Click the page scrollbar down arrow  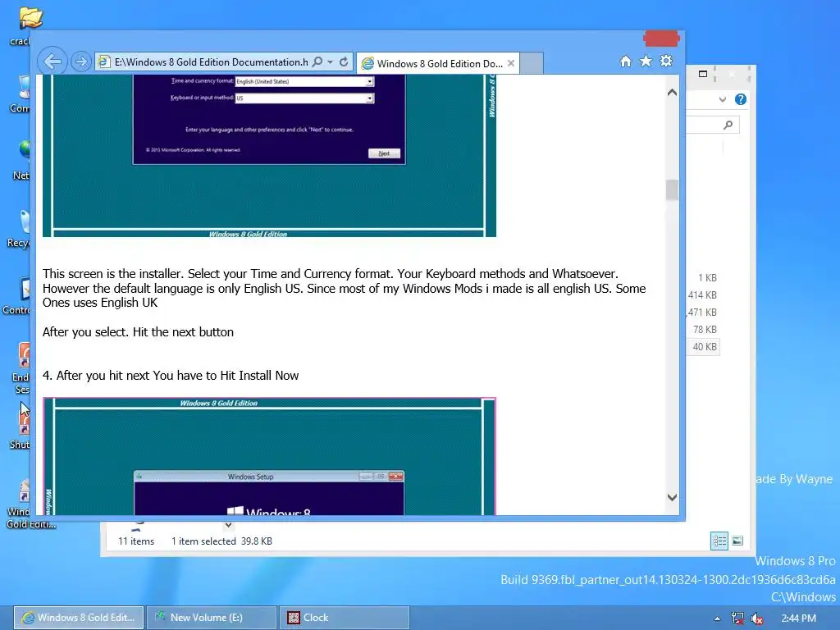673,498
